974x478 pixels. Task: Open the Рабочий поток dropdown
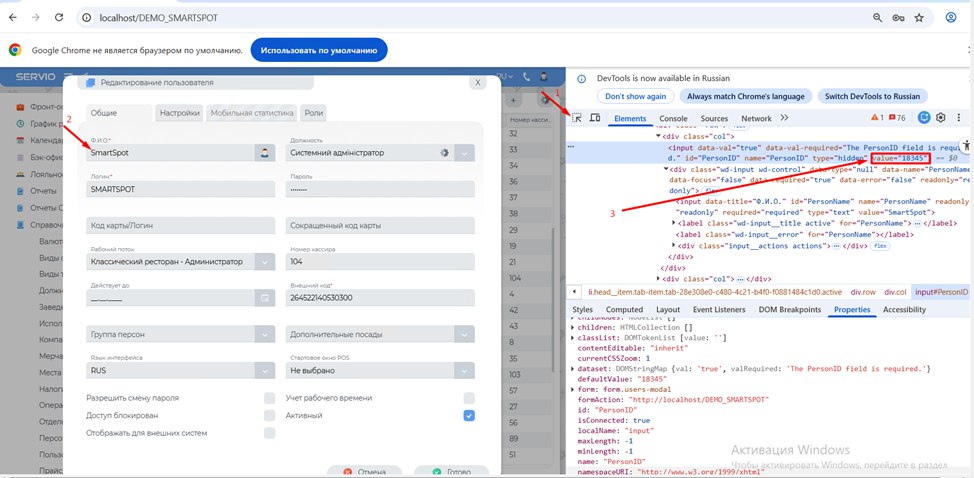click(x=264, y=262)
